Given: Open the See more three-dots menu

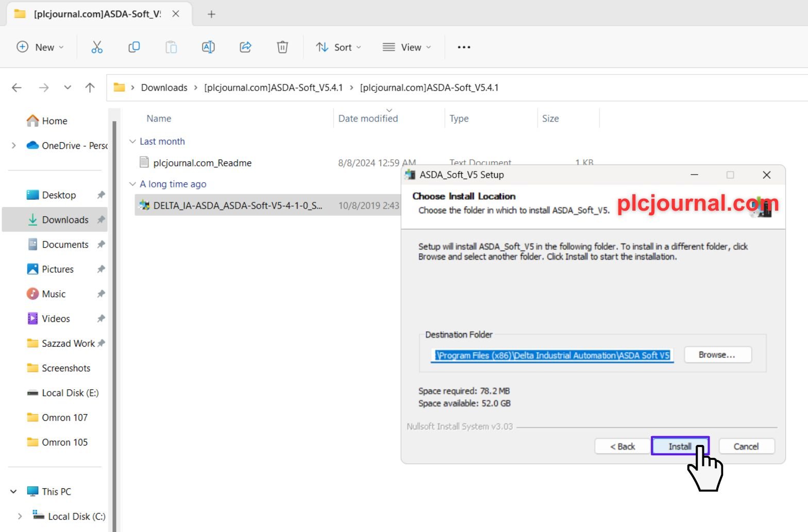Looking at the screenshot, I should [x=464, y=47].
